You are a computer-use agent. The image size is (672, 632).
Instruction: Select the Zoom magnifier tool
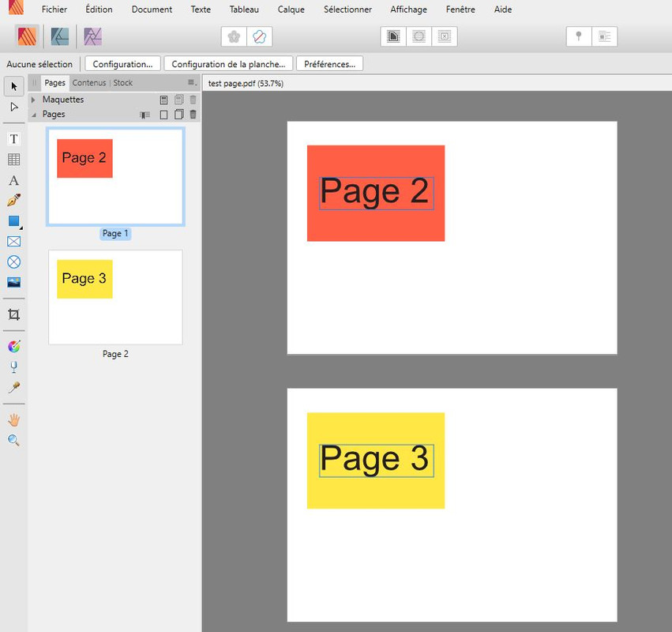(x=13, y=440)
